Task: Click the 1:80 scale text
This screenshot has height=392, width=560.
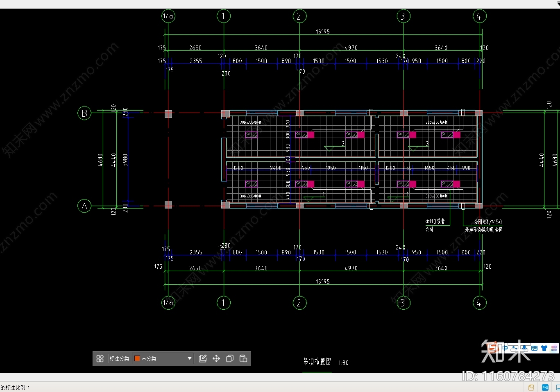Action: 343,363
